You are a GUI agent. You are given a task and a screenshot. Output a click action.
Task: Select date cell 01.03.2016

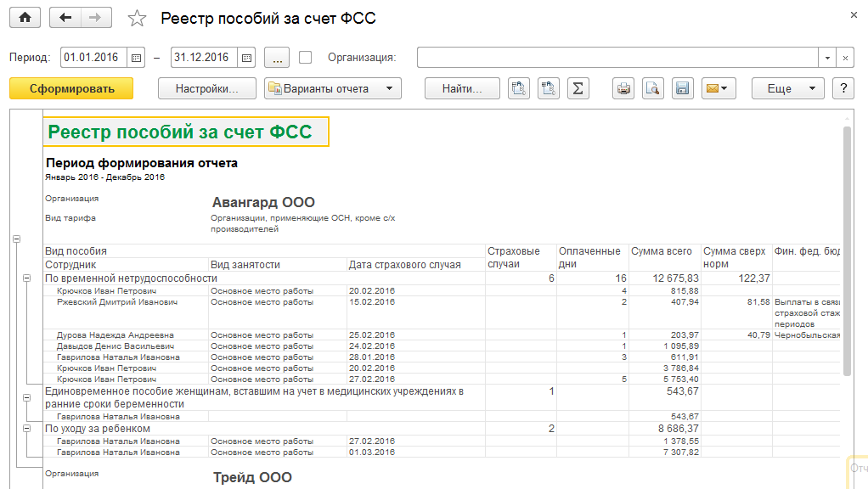point(415,452)
